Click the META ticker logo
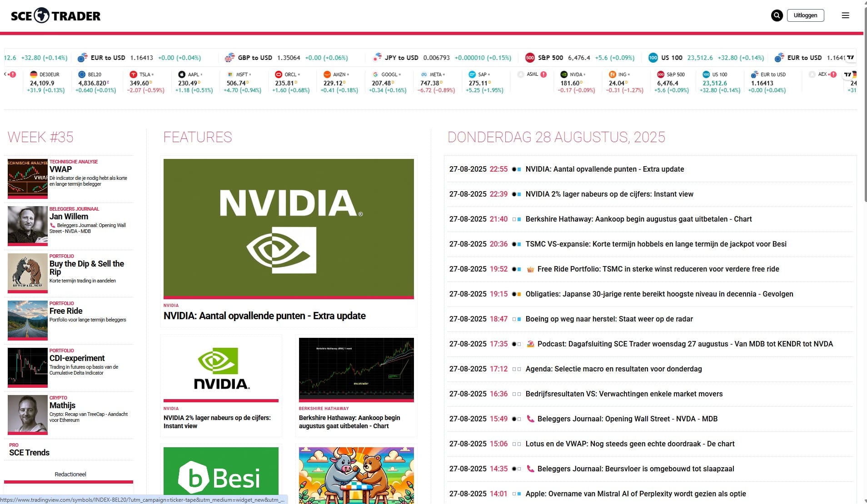 (x=424, y=74)
